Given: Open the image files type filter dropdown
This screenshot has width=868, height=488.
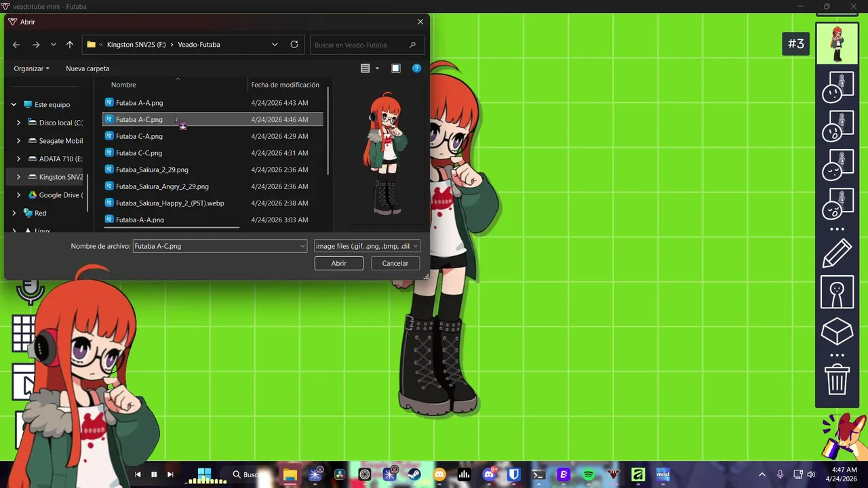Looking at the screenshot, I should pos(367,246).
